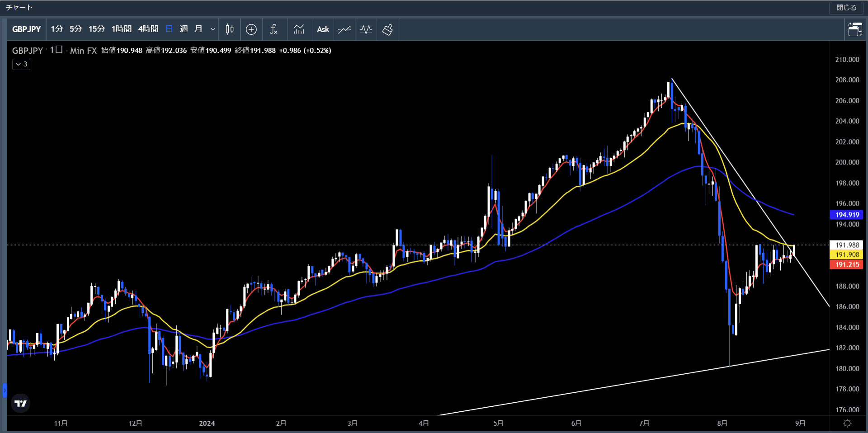Click the 8月 label on time axis
Image resolution: width=868 pixels, height=433 pixels.
[x=722, y=423]
